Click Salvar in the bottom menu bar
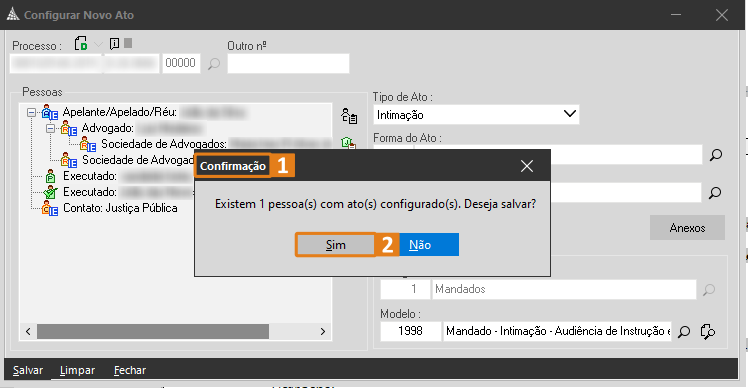Screen dimensions: 748x388 [x=28, y=370]
